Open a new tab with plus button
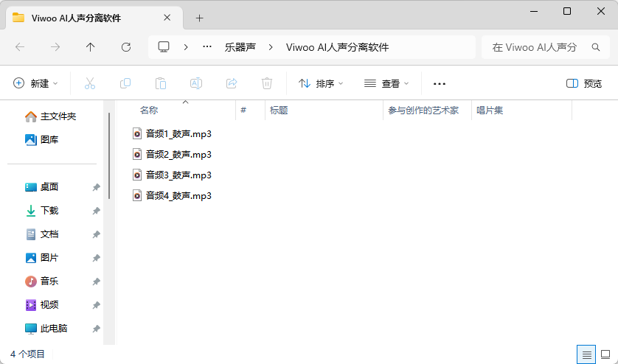618x364 pixels. [x=199, y=18]
